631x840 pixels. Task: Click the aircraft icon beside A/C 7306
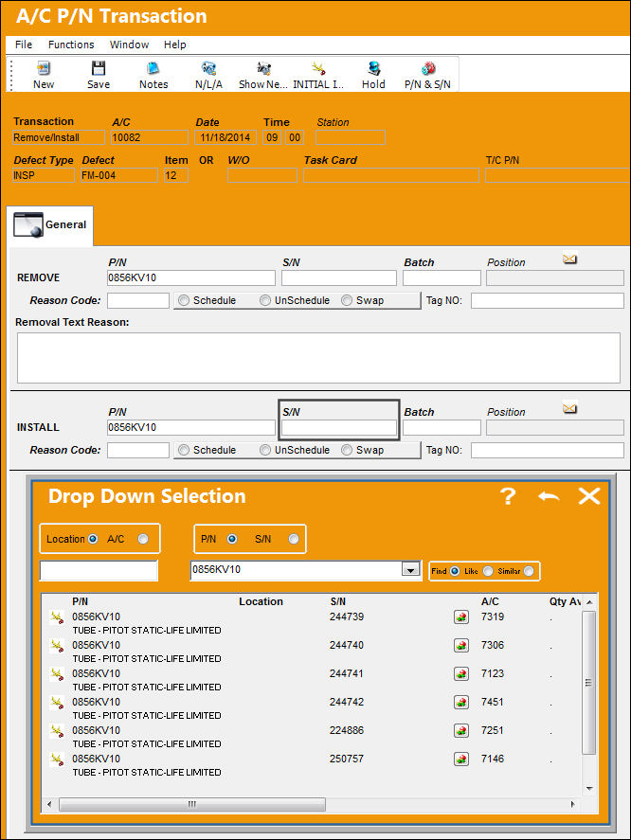[461, 646]
